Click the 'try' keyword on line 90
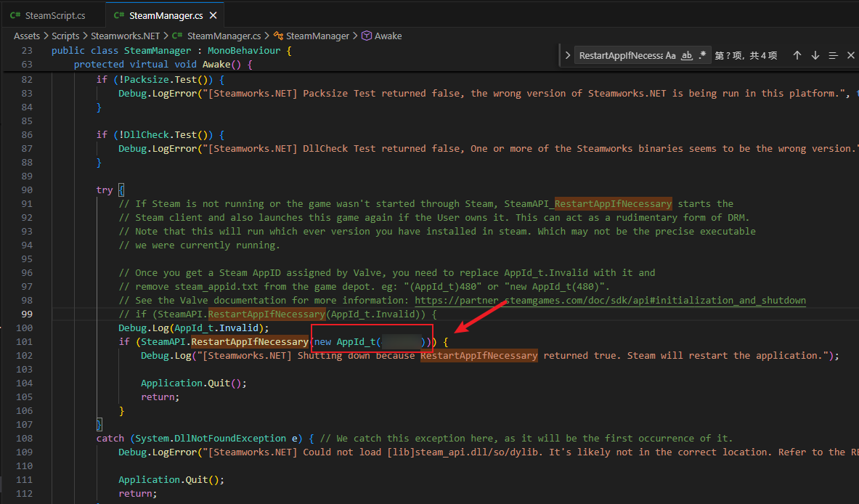The width and height of the screenshot is (859, 504). [104, 190]
